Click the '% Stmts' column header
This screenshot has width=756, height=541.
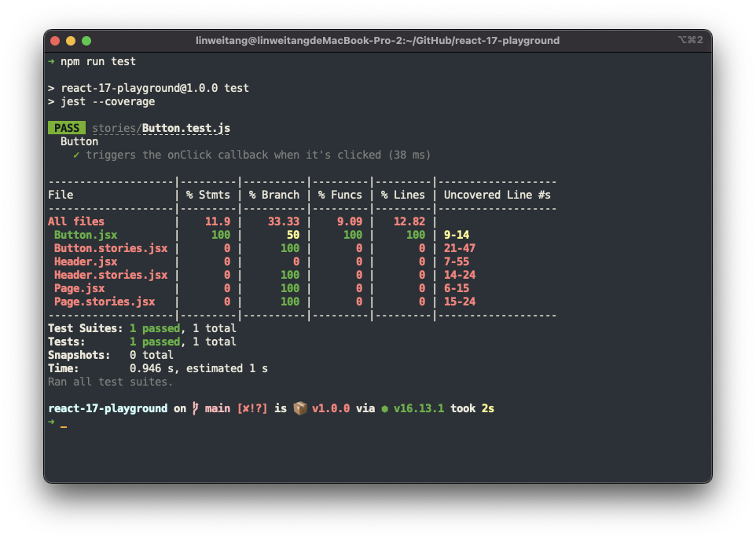[x=208, y=195]
